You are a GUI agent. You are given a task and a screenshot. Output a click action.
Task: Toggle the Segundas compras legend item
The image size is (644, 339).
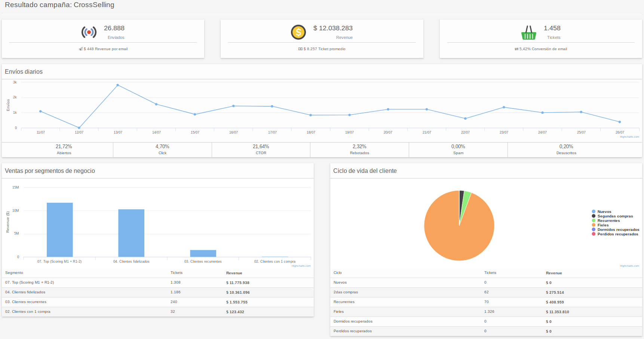click(x=612, y=216)
